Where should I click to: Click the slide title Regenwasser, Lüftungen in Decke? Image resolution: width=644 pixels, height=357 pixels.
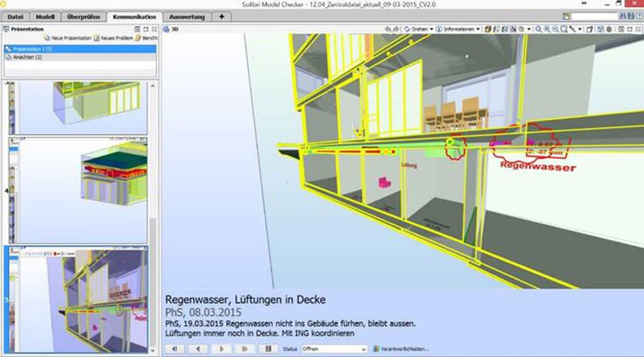[x=245, y=300]
